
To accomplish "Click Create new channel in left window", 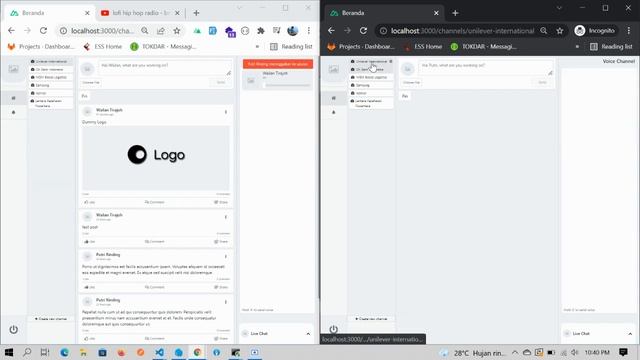I will [51, 319].
